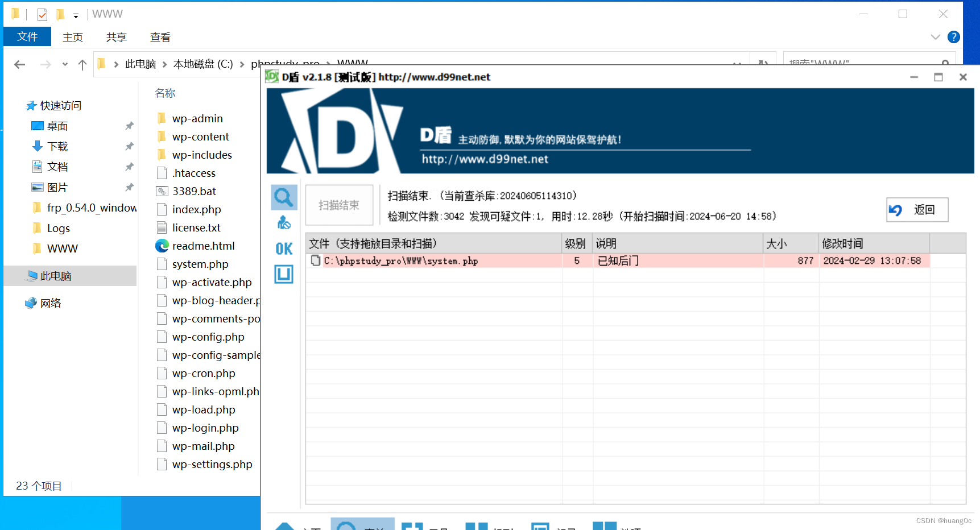980x530 pixels.
Task: Select 文档 in navigation pane
Action: click(x=57, y=167)
